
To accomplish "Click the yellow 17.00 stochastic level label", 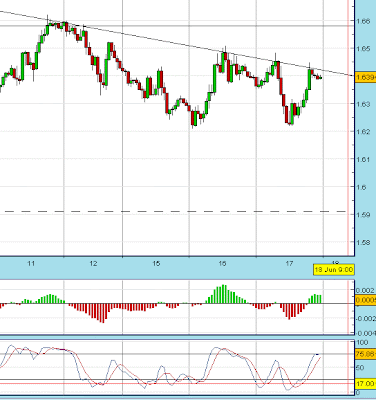I will pyautogui.click(x=366, y=384).
